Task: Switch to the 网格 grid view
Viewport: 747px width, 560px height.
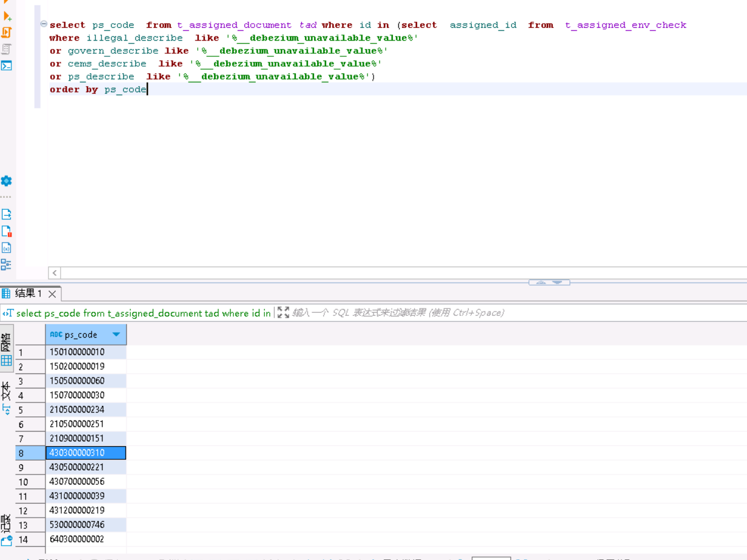Action: pos(7,349)
